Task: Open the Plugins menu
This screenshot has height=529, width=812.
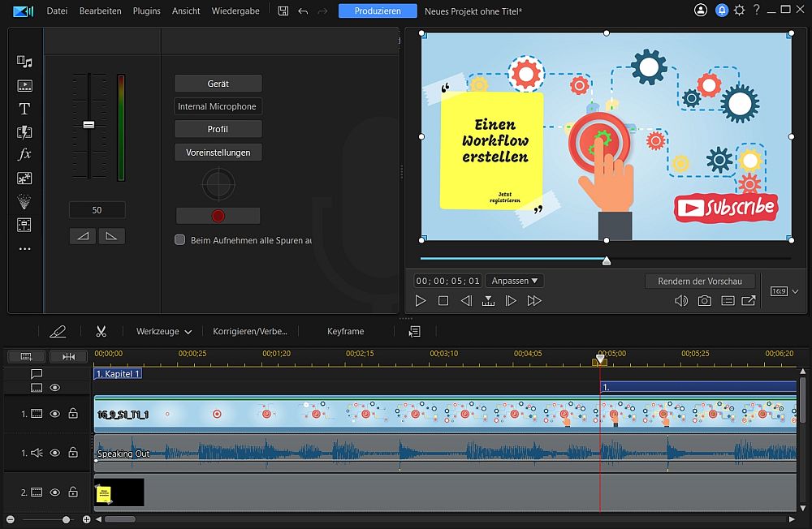Action: click(x=146, y=11)
